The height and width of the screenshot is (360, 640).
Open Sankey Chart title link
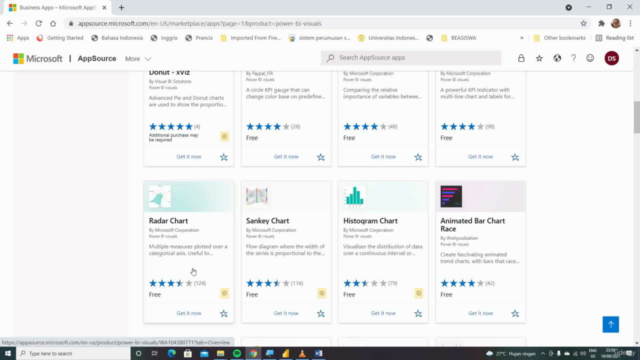pos(267,221)
